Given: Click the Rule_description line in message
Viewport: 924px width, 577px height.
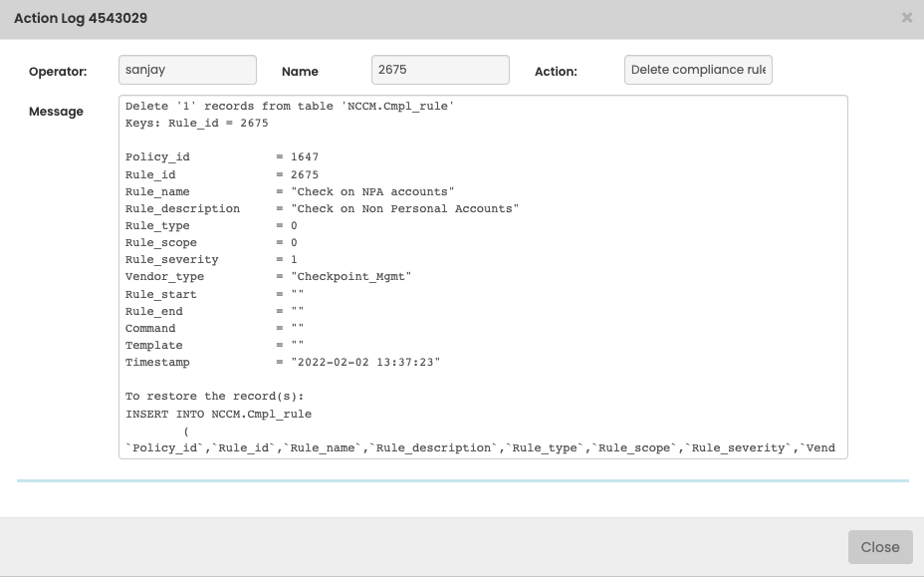Looking at the screenshot, I should pyautogui.click(x=322, y=209).
